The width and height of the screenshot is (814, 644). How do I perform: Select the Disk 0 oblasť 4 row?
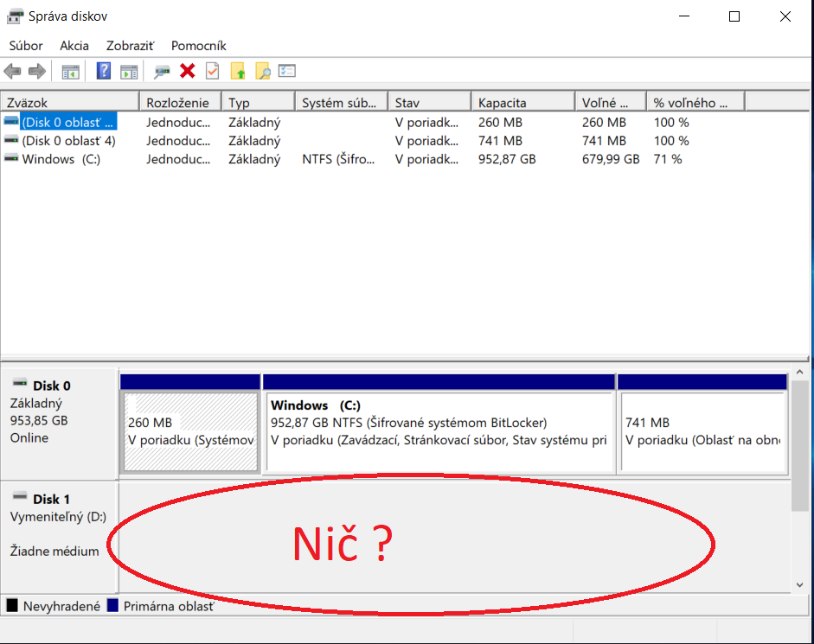click(67, 141)
